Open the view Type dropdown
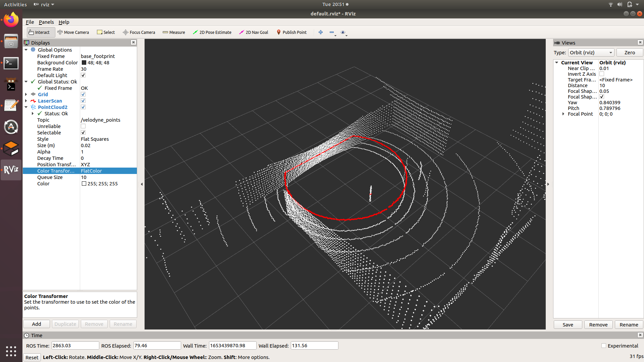644x362 pixels. (x=591, y=52)
